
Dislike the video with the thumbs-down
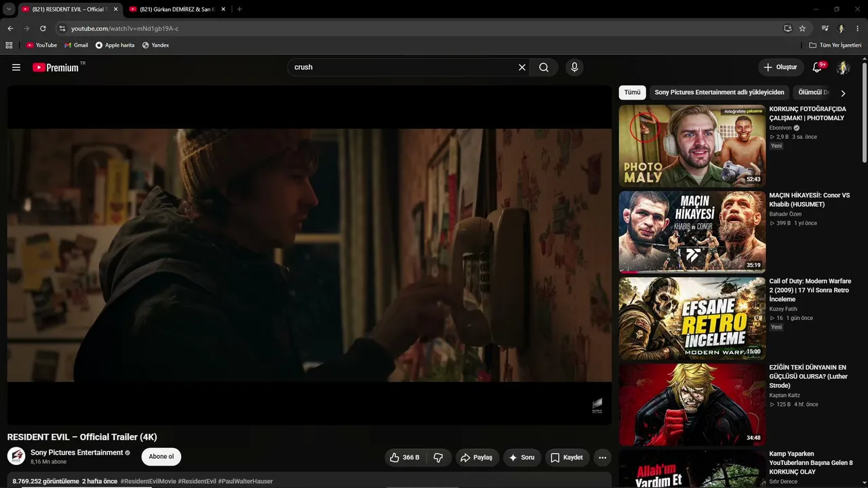(438, 457)
